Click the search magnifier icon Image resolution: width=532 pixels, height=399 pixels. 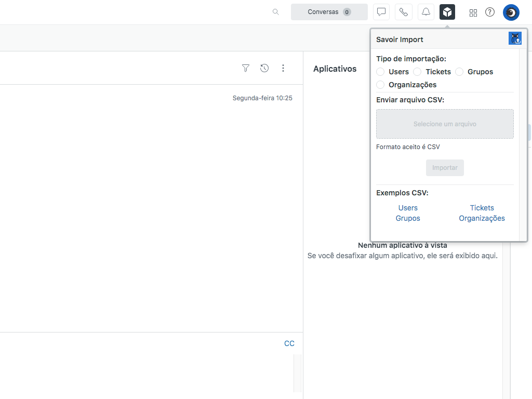coord(276,12)
